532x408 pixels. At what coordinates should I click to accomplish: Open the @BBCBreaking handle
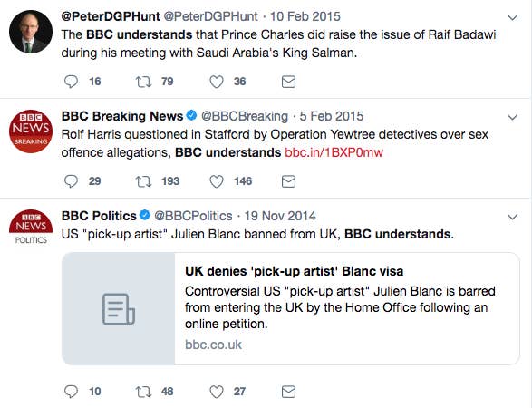click(x=245, y=116)
